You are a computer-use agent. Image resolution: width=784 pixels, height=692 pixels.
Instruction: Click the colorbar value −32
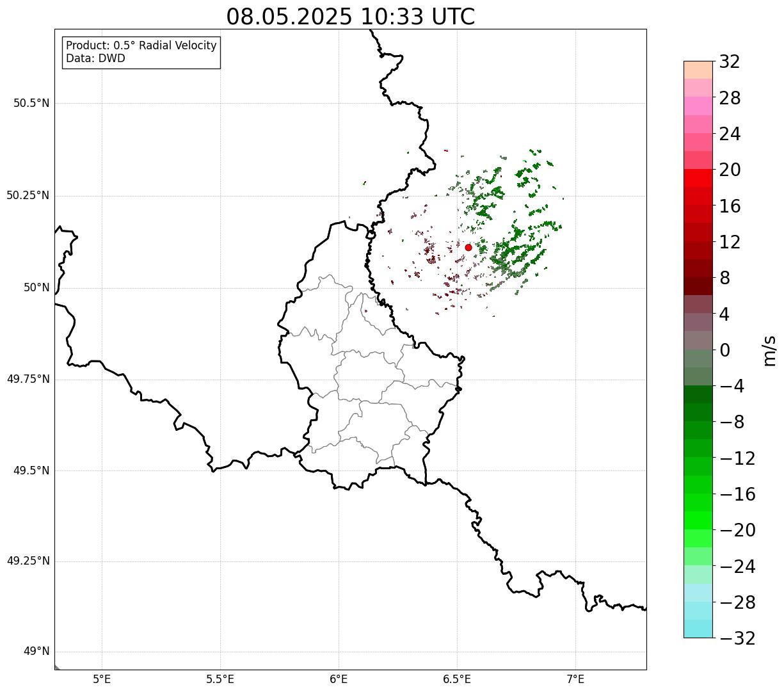[x=737, y=638]
